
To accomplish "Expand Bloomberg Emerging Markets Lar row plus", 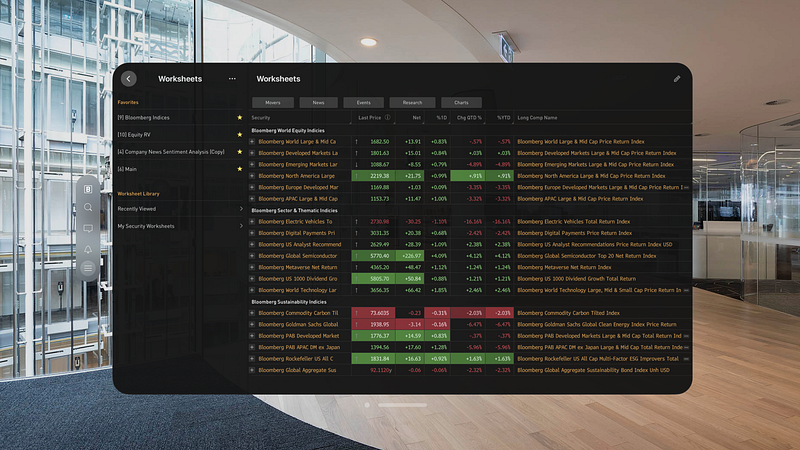I will point(252,164).
